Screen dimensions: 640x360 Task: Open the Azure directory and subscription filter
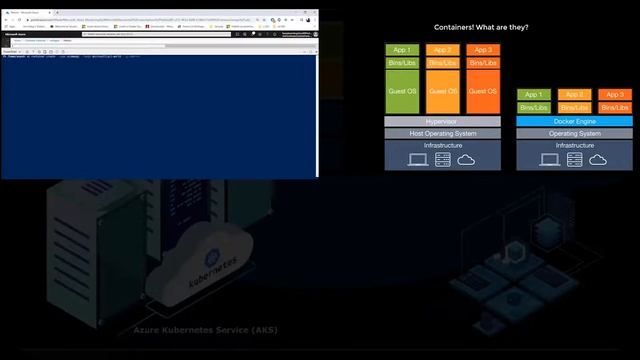pos(245,34)
